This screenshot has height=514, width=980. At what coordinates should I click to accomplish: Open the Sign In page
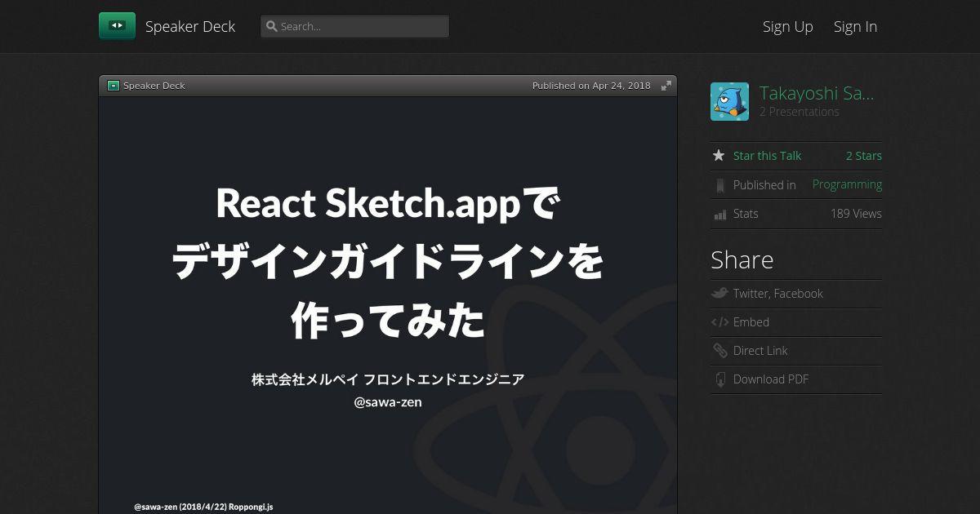(x=855, y=26)
